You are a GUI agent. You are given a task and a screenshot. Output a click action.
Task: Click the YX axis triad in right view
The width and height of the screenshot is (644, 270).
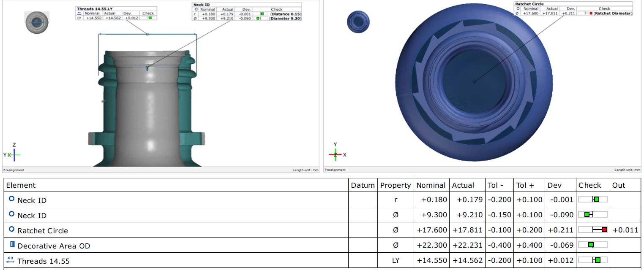(x=336, y=154)
